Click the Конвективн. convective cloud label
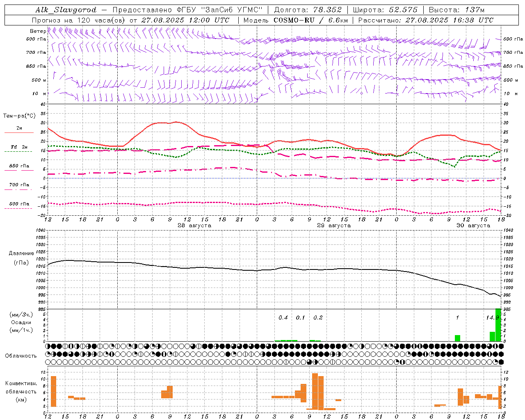Screen dimensions: 525x420 click(x=21, y=383)
